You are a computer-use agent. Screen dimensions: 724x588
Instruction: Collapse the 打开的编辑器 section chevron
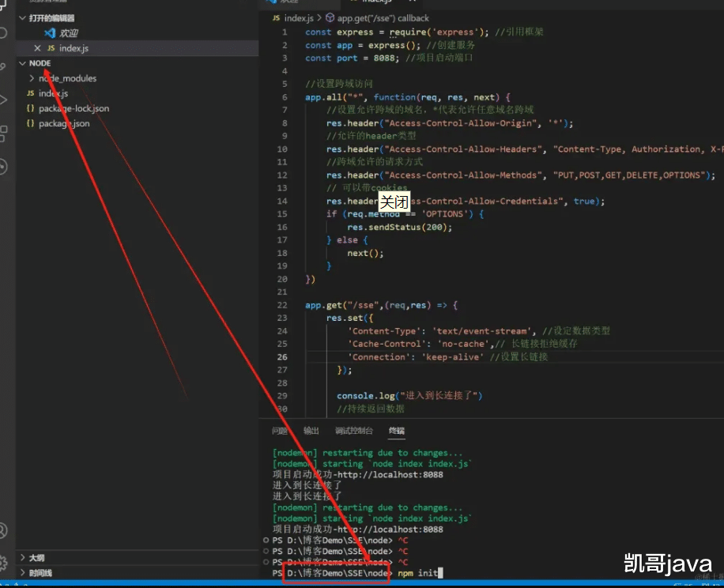[22, 18]
